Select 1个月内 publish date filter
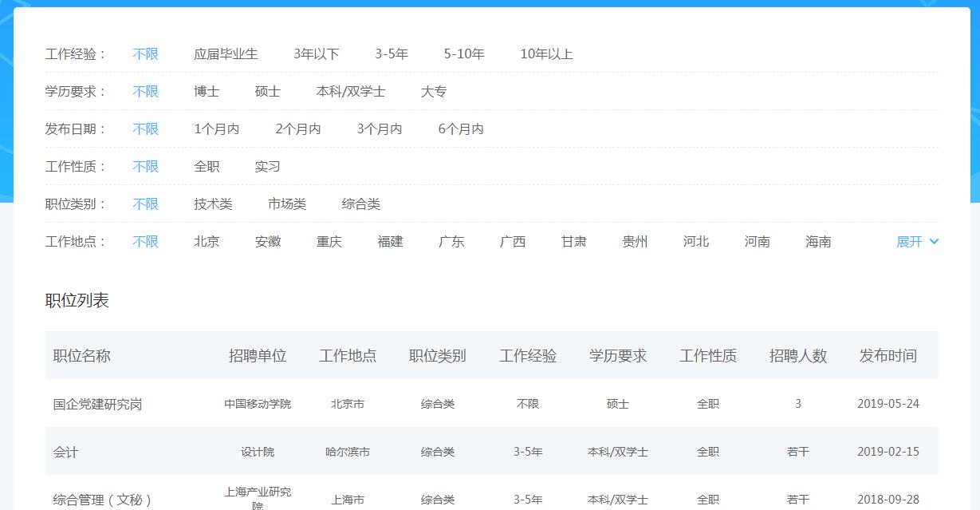This screenshot has width=980, height=510. pos(217,129)
